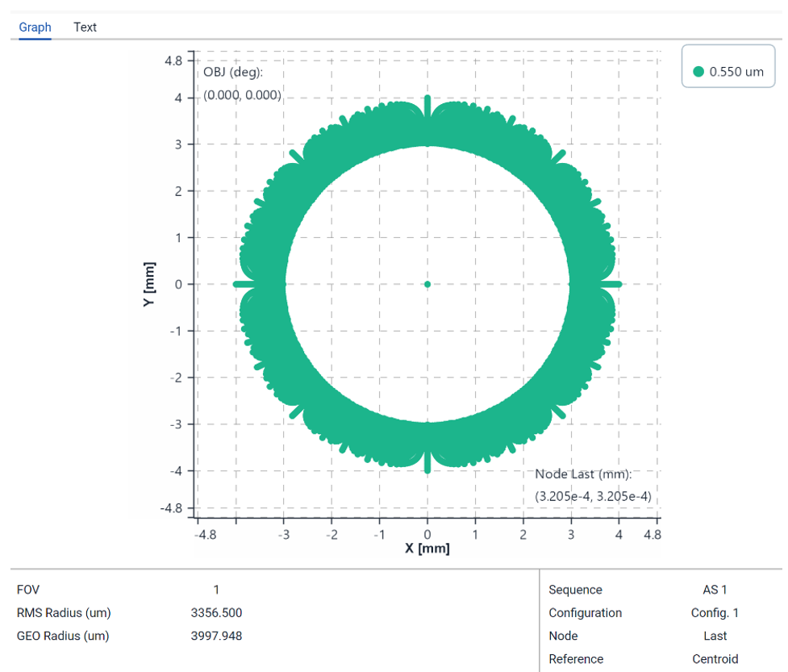Viewport: 788px width, 672px height.
Task: Click the X [mm] axis title
Action: tap(427, 549)
